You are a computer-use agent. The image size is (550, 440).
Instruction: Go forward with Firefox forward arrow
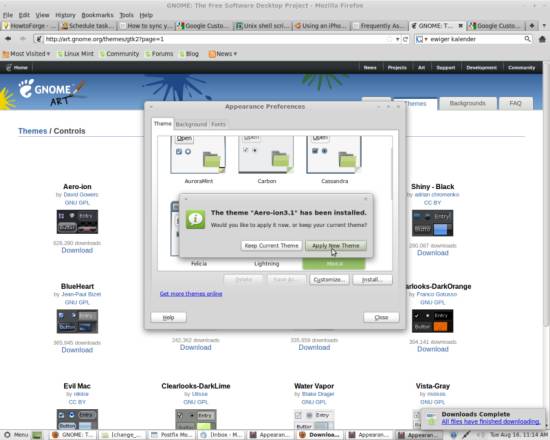[22, 39]
